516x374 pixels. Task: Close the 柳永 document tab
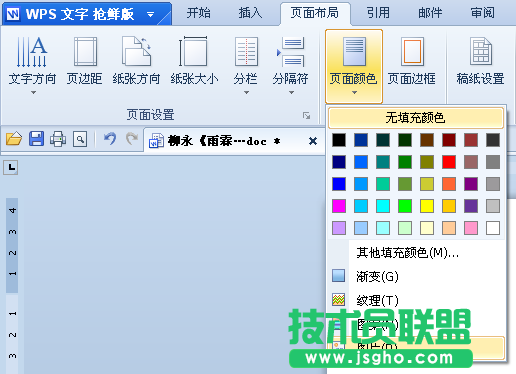point(313,141)
